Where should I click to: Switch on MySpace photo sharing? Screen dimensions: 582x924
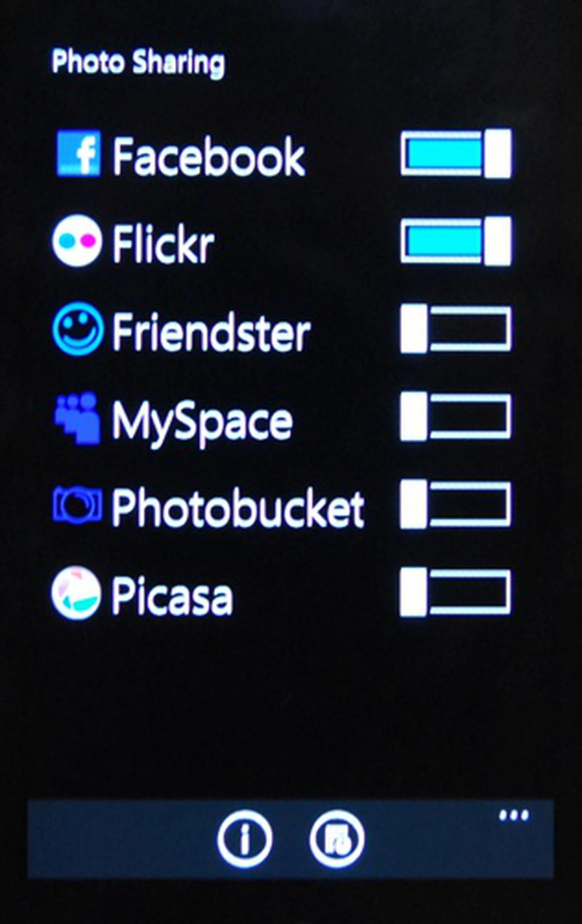click(456, 416)
